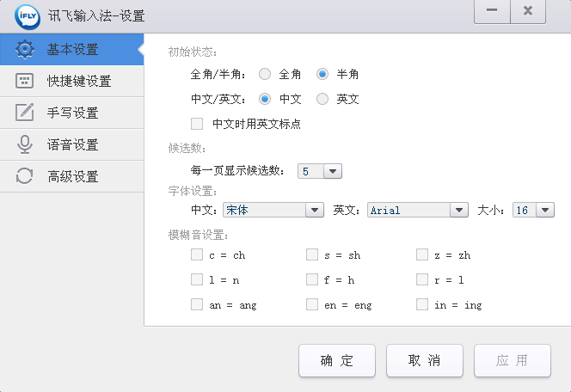Click the 取消 button
The image size is (571, 392).
coord(425,361)
